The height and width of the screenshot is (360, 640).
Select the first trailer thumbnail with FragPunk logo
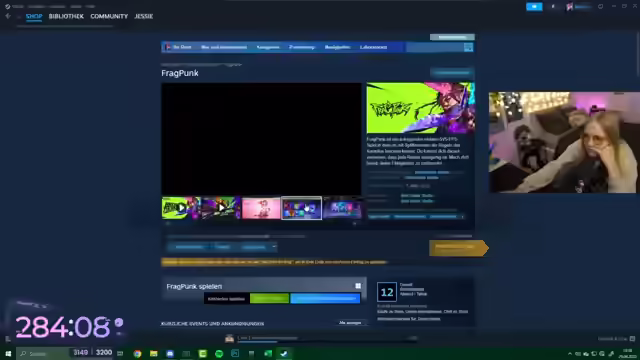point(181,208)
